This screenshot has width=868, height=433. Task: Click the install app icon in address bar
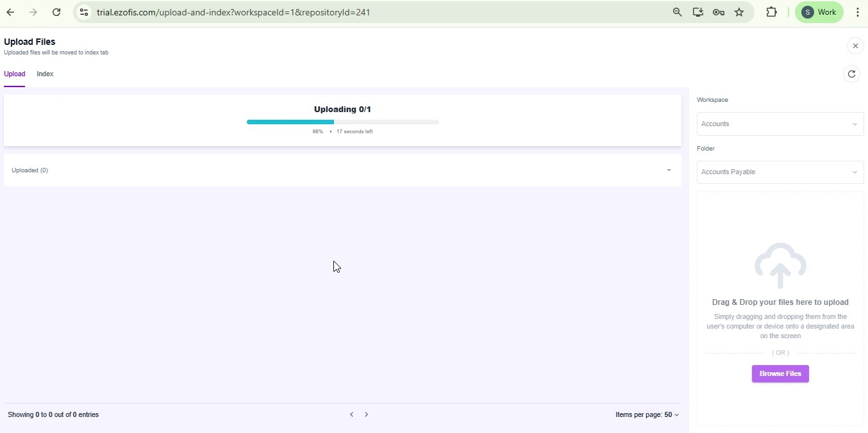coord(698,12)
